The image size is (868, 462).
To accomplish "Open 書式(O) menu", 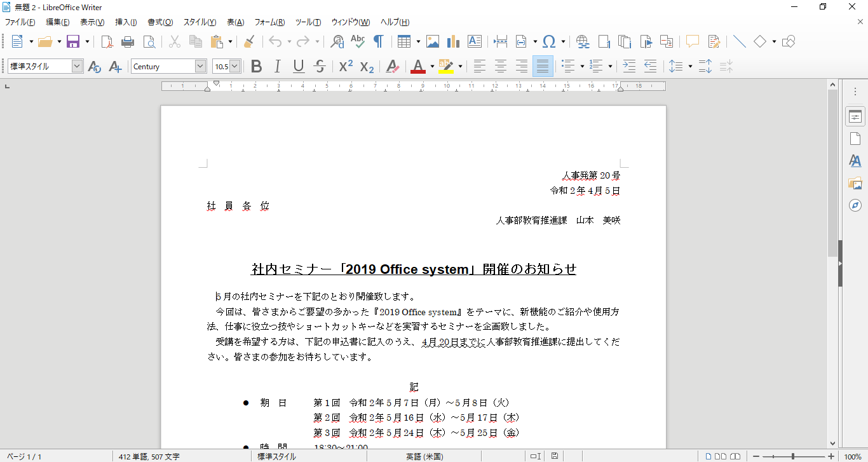I will pyautogui.click(x=160, y=22).
